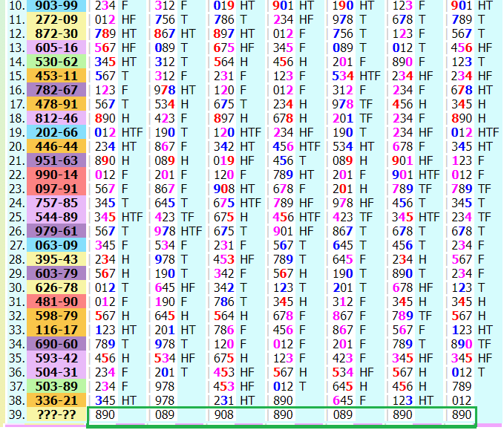The image size is (504, 433).
Task: Select 675 HF in the 605-16 row
Action: click(235, 48)
